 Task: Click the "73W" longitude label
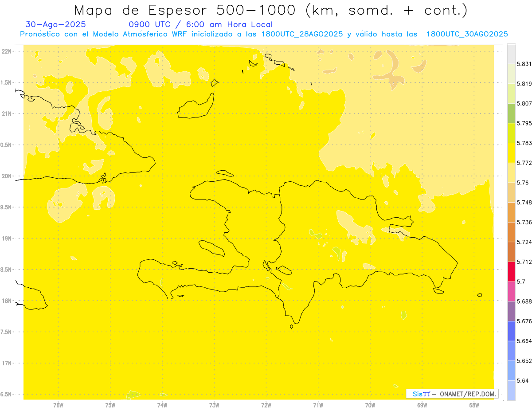pyautogui.click(x=214, y=406)
